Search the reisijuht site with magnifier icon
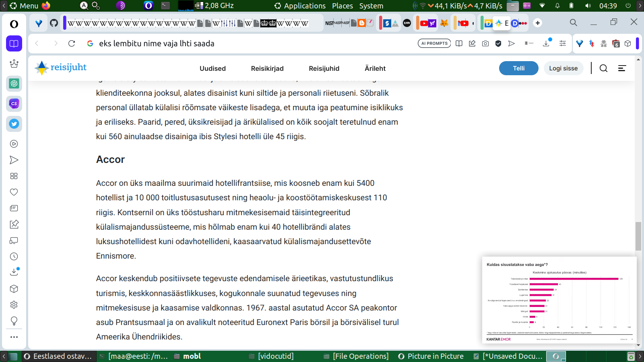Viewport: 644px width, 362px height. [603, 68]
